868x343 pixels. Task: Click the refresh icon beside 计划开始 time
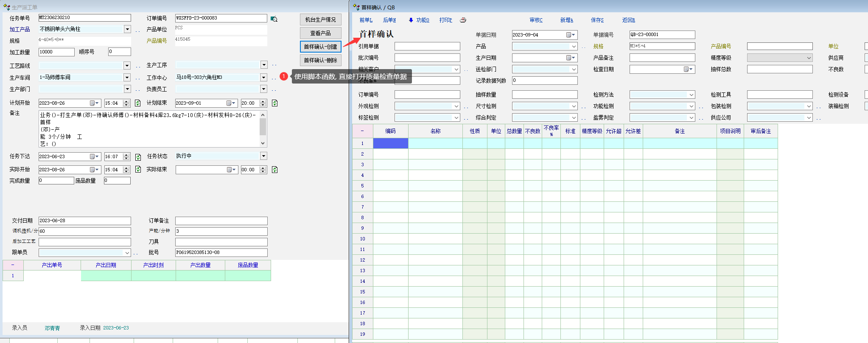coord(137,103)
